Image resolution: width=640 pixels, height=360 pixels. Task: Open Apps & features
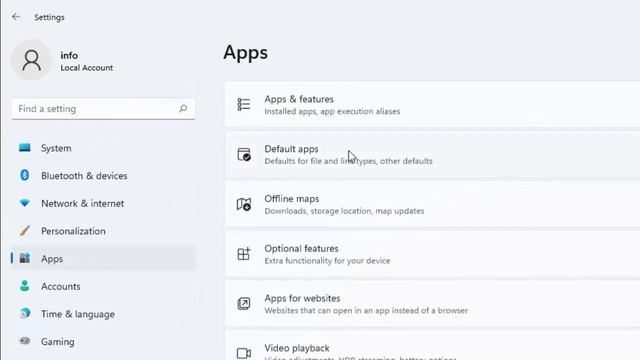[x=433, y=104]
